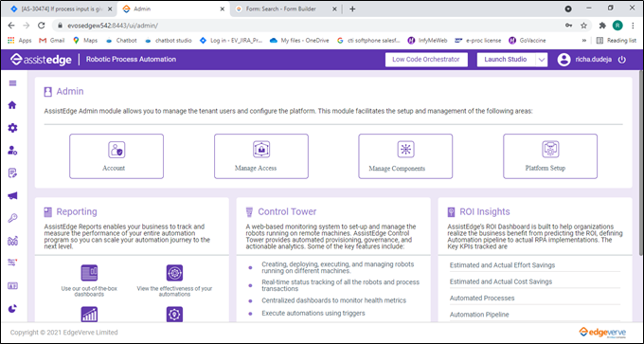The height and width of the screenshot is (344, 644).
Task: Expand the Launch Studio dropdown arrow
Action: [x=542, y=60]
